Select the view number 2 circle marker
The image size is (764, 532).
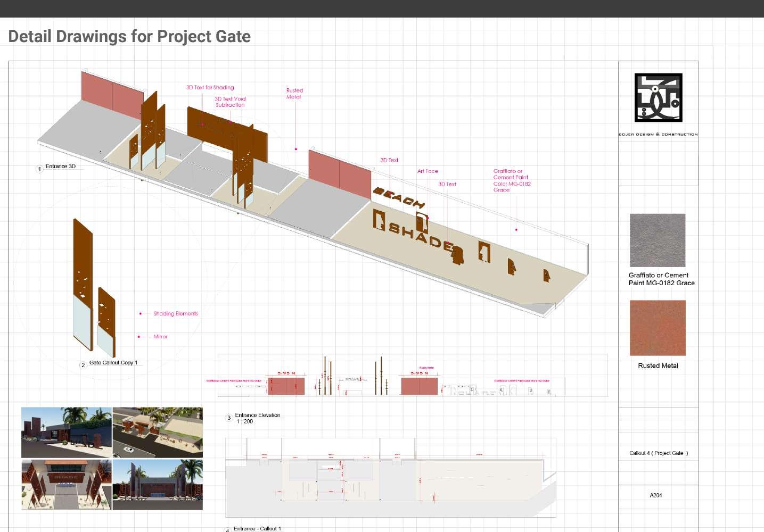[83, 365]
